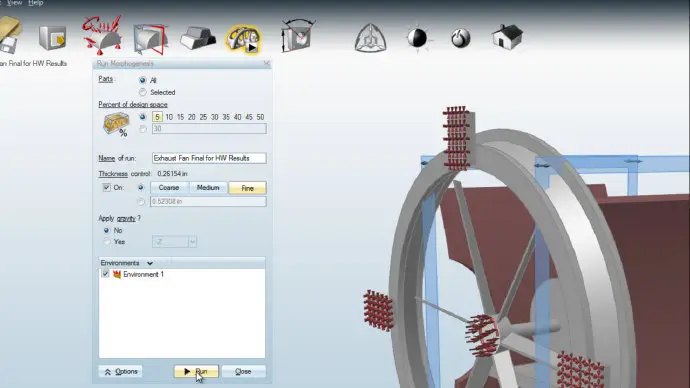Click the Name of run text field
The height and width of the screenshot is (388, 690).
click(x=209, y=158)
